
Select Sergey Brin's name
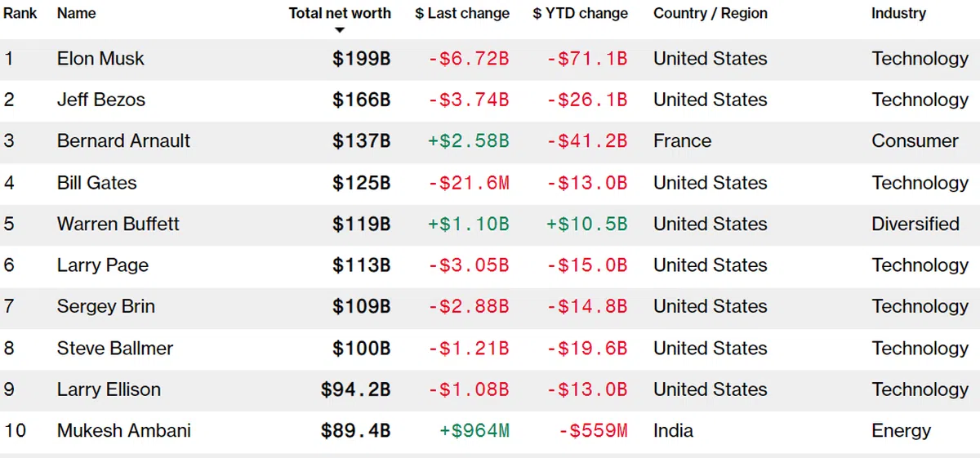click(106, 306)
